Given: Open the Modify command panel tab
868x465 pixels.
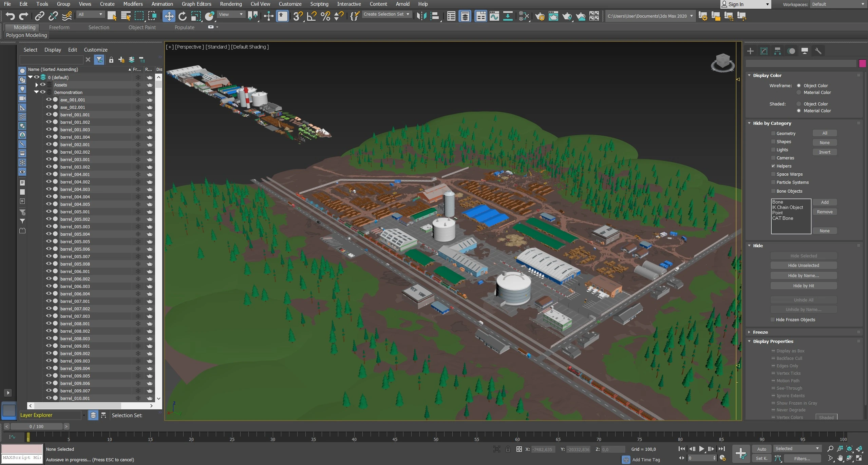Looking at the screenshot, I should (x=764, y=51).
